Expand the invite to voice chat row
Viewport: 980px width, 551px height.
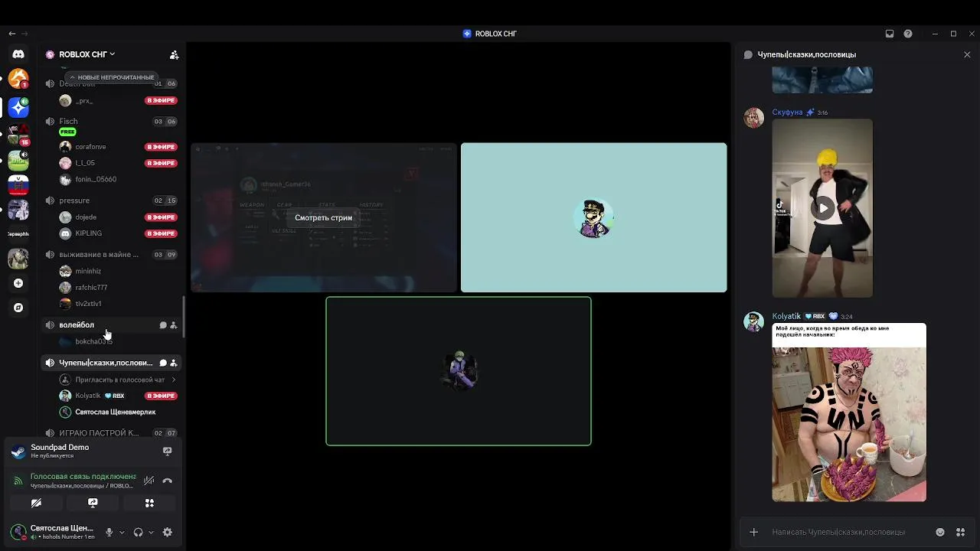(x=118, y=380)
